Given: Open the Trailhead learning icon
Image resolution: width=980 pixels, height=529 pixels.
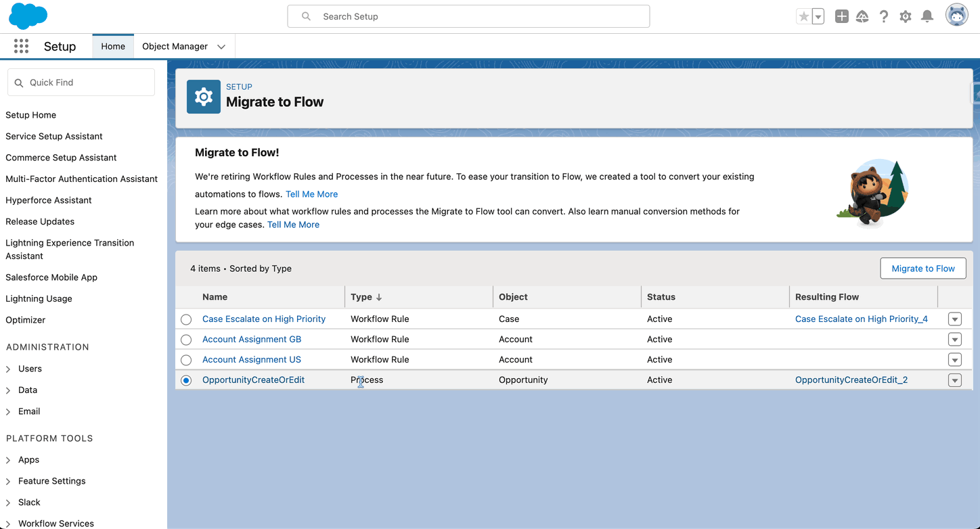Looking at the screenshot, I should click(862, 16).
